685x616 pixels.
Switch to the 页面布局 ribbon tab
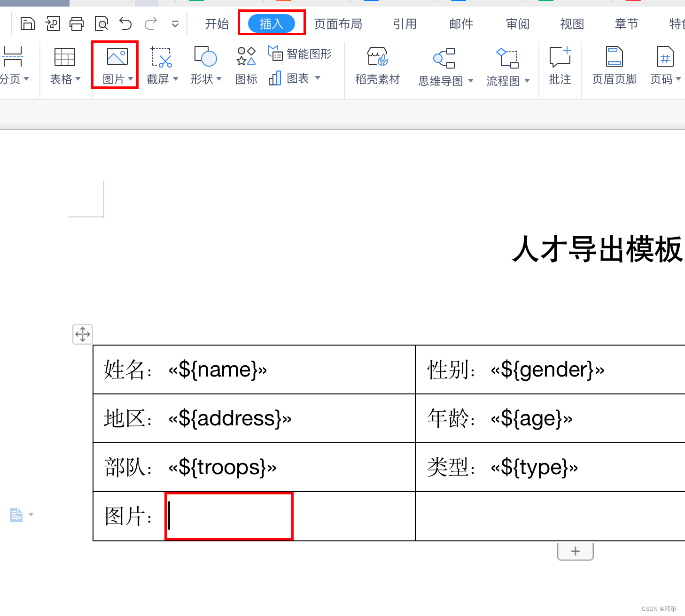tap(338, 23)
